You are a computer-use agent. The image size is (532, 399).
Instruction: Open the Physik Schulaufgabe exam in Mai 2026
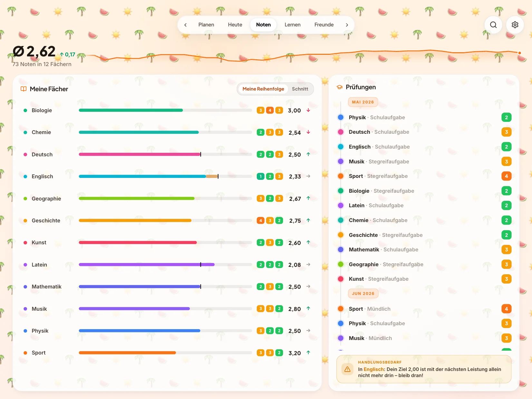[424, 117]
